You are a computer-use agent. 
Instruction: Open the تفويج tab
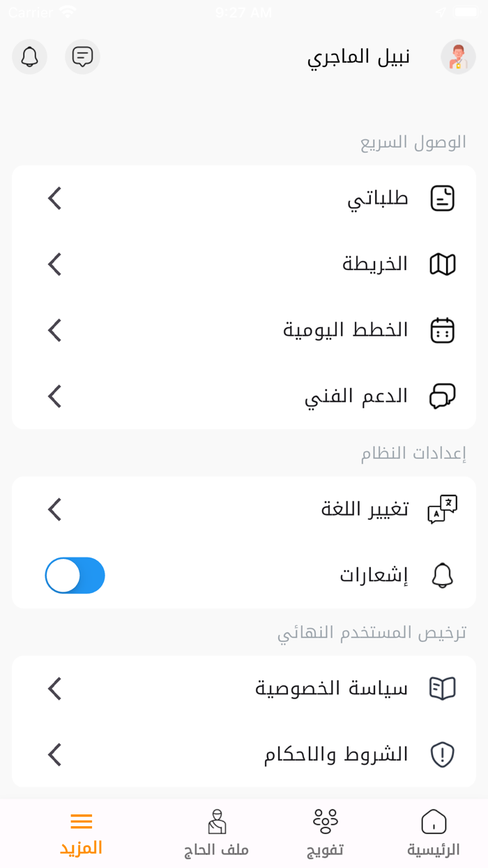pos(323,832)
